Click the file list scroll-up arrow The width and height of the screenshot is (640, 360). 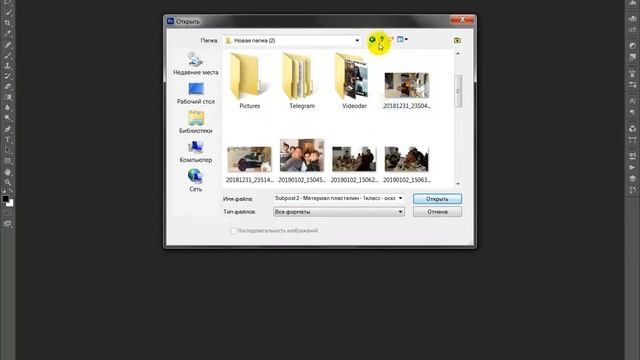458,53
